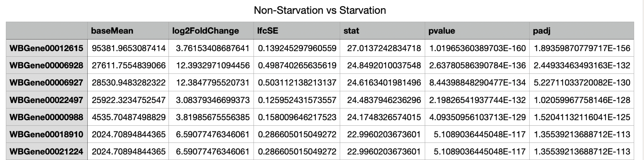Image resolution: width=644 pixels, height=160 pixels.
Task: Select row header WBGene00006928
Action: point(46,66)
